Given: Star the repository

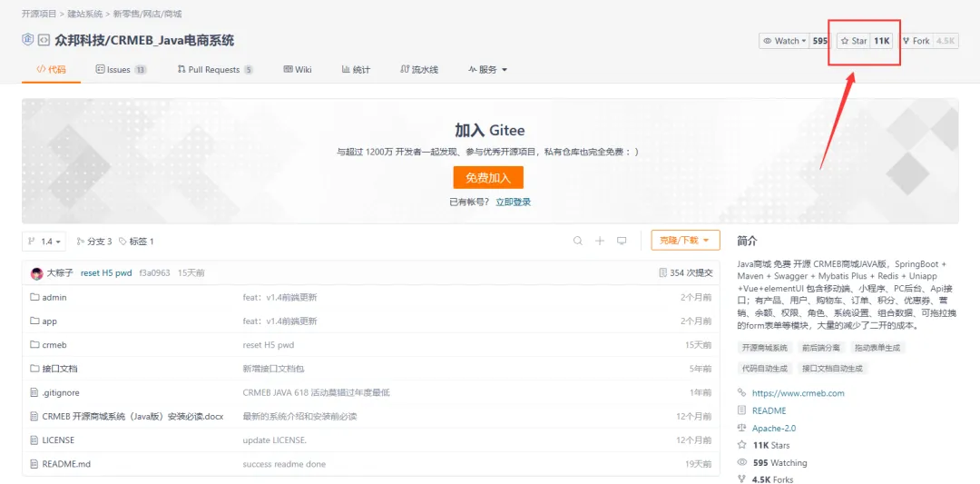Looking at the screenshot, I should click(854, 41).
